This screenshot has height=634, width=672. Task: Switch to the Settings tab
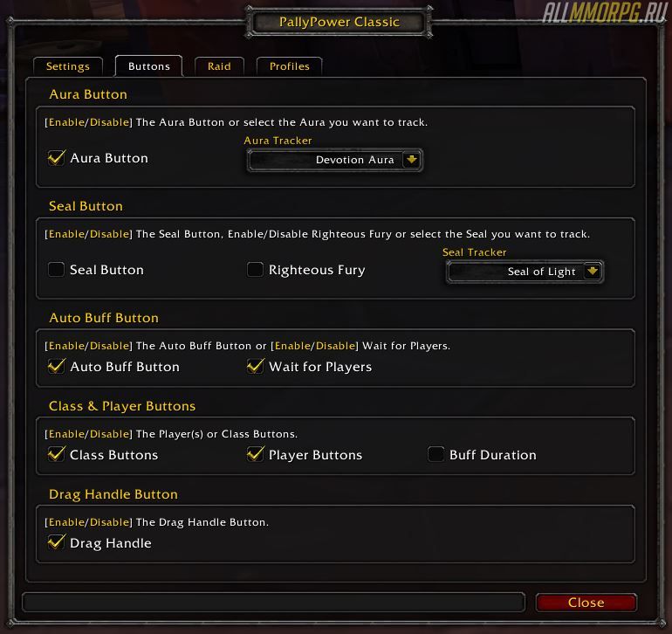[x=68, y=66]
